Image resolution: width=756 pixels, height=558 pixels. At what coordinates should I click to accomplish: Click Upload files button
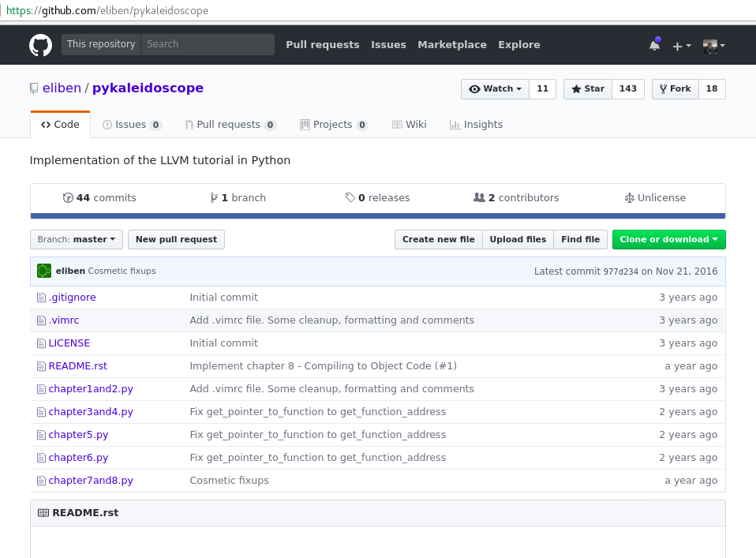tap(518, 240)
